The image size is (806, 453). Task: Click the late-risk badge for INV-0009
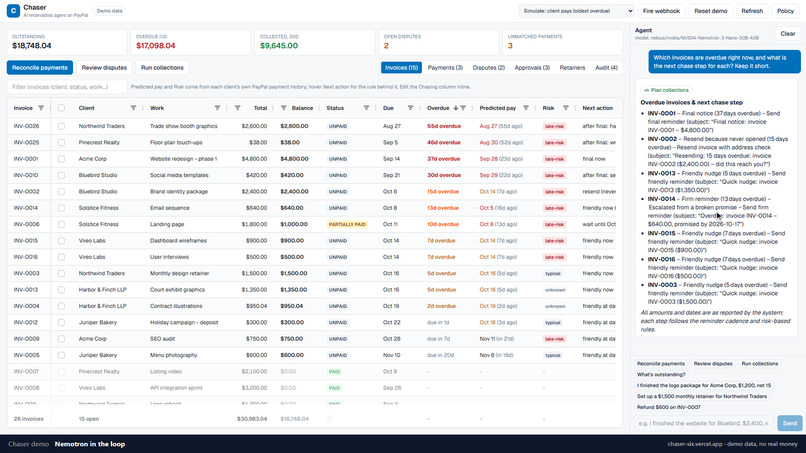click(x=554, y=339)
